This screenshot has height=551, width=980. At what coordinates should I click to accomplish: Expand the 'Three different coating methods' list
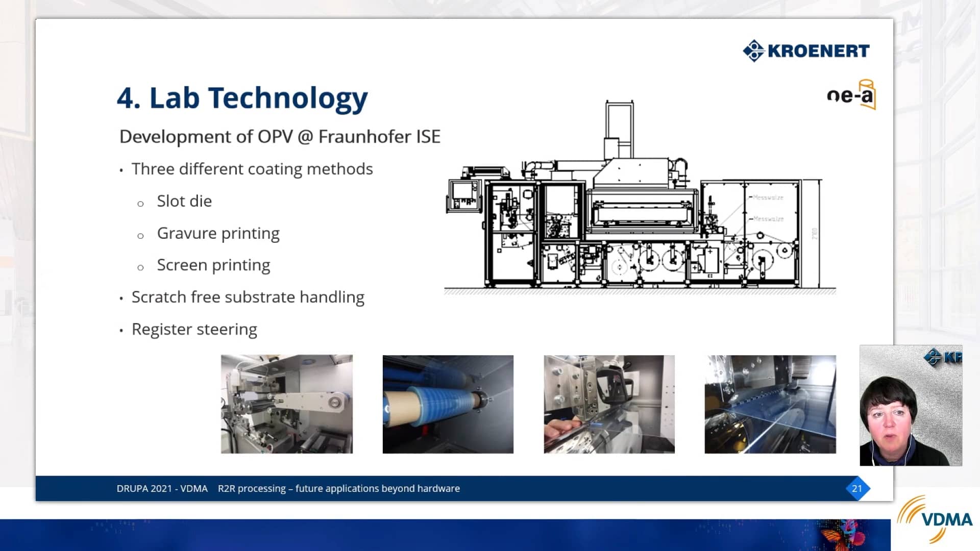(x=252, y=169)
